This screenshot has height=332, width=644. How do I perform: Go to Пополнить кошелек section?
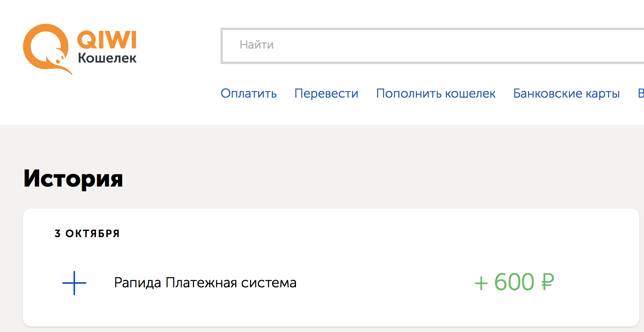(436, 93)
